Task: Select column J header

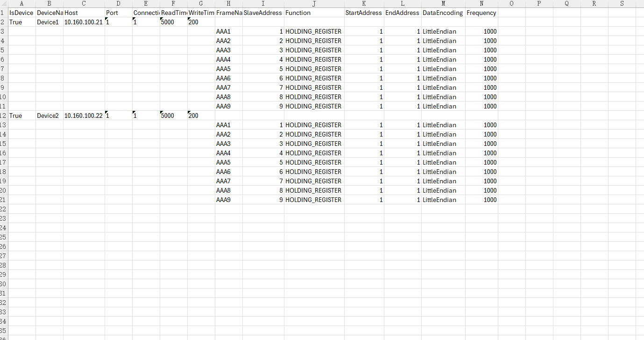Action: point(314,4)
